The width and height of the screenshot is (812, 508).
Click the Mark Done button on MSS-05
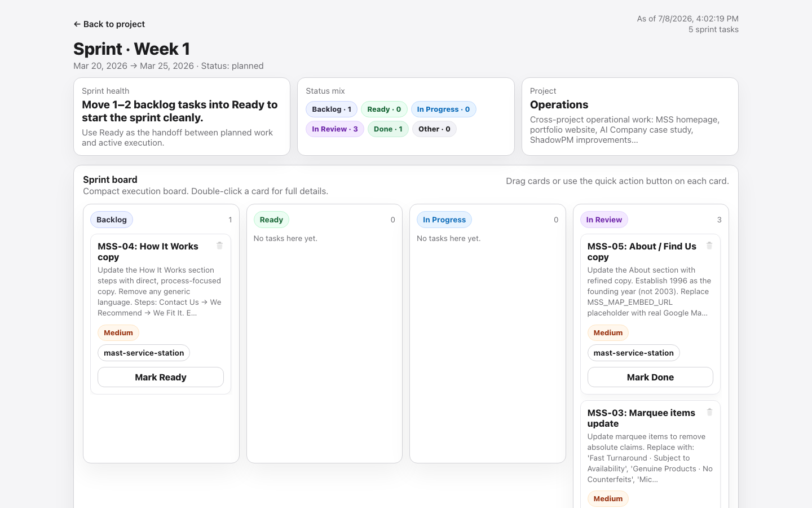click(x=650, y=377)
